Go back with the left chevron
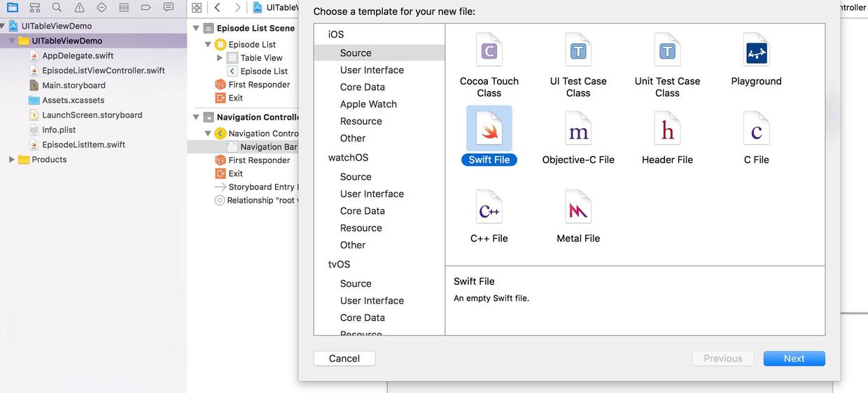The image size is (868, 393). click(x=218, y=7)
